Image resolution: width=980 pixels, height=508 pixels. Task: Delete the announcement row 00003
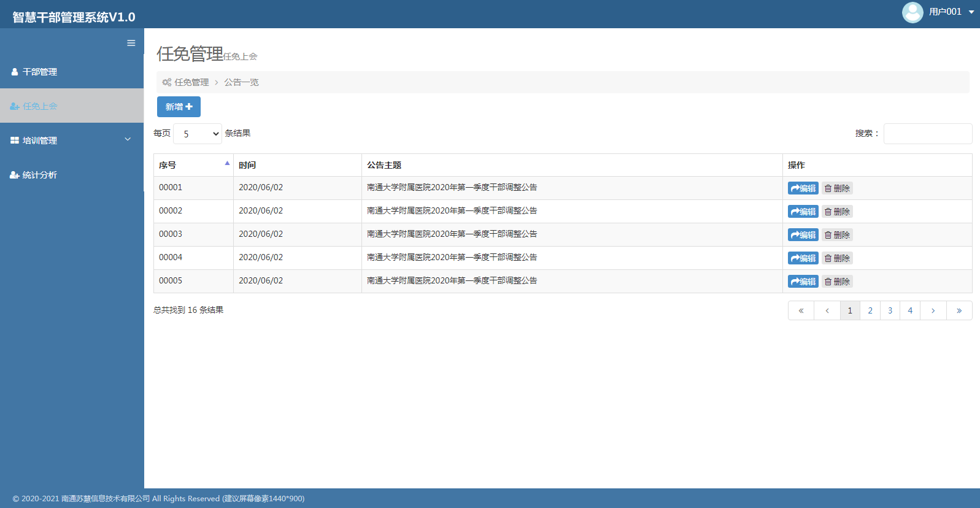[x=837, y=235]
